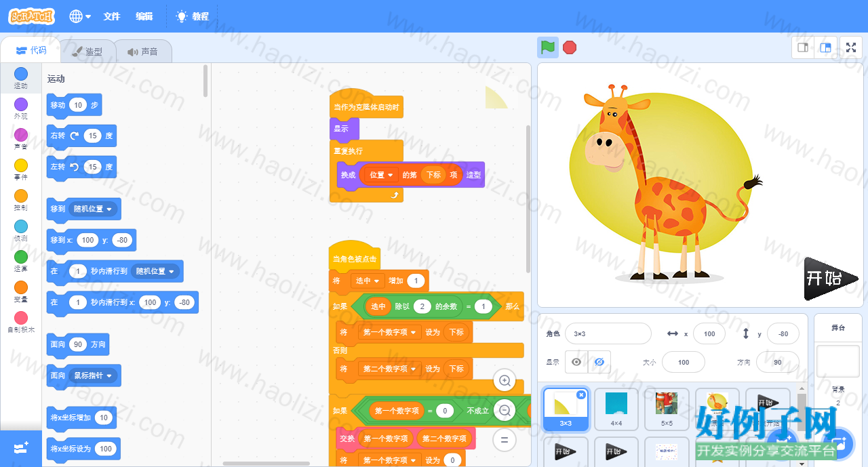This screenshot has width=868, height=467.
Task: Click the 移动 10 步 block
Action: 75,105
